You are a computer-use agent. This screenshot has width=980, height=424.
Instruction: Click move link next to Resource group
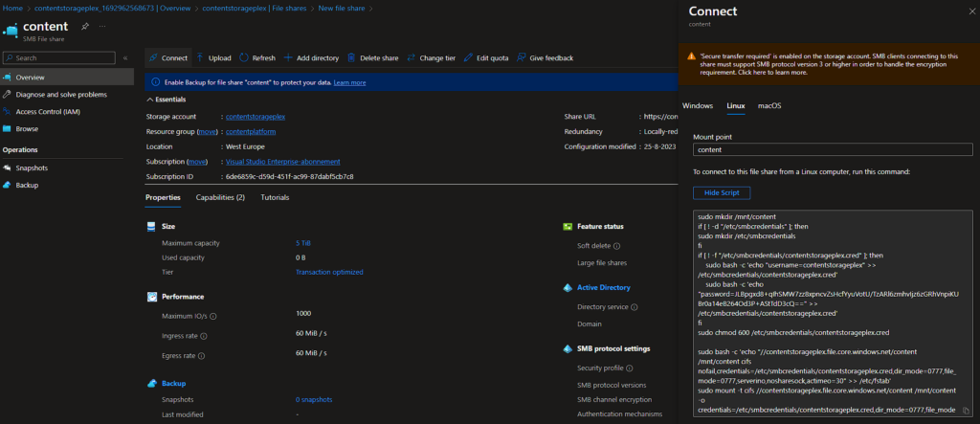207,132
